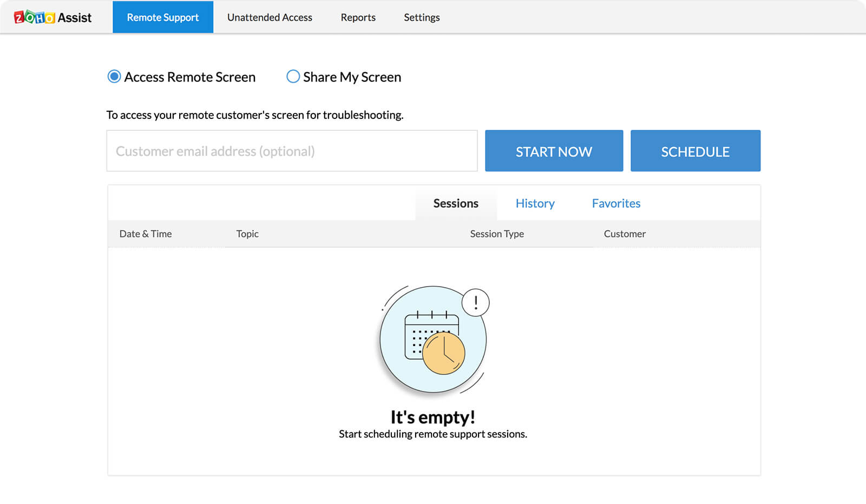Click the SCHEDULE button
Image resolution: width=866 pixels, height=504 pixels.
tap(696, 151)
